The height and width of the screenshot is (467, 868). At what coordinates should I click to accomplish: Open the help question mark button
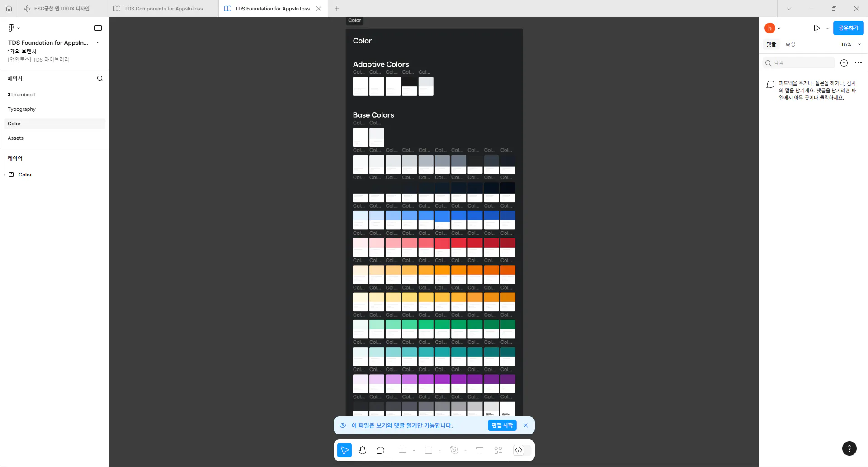849,448
